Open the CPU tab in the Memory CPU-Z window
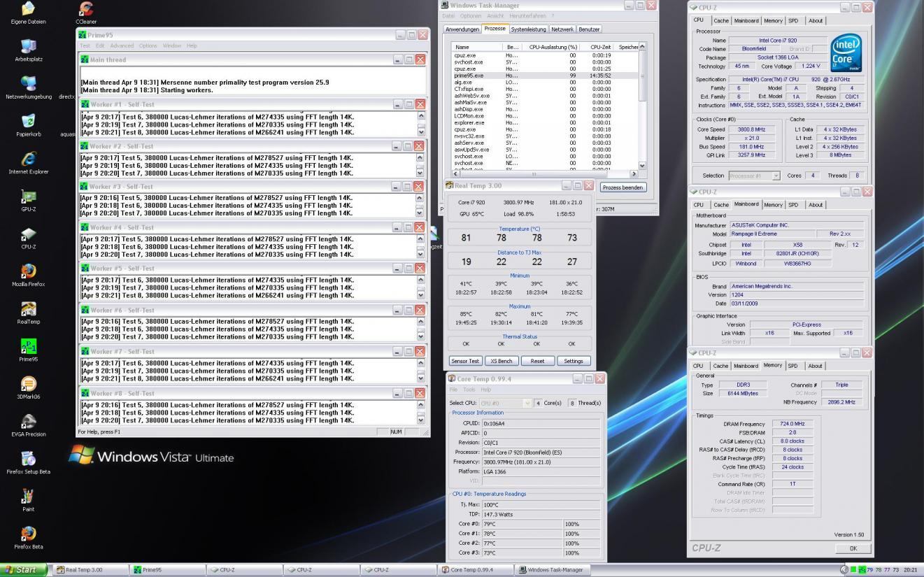This screenshot has height=577, width=924. tap(698, 366)
